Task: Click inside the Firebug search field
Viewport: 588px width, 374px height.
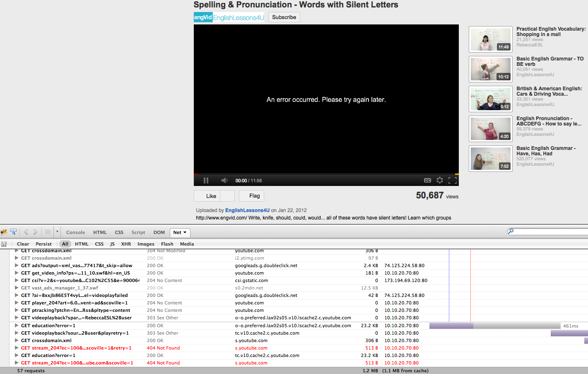Action: click(x=551, y=231)
